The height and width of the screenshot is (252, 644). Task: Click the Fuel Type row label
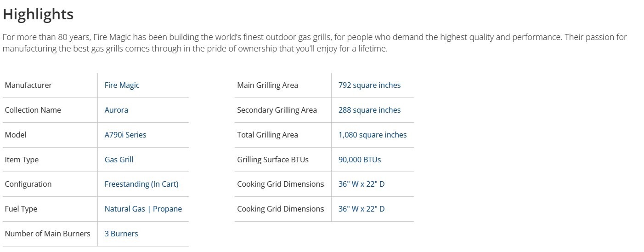21,209
